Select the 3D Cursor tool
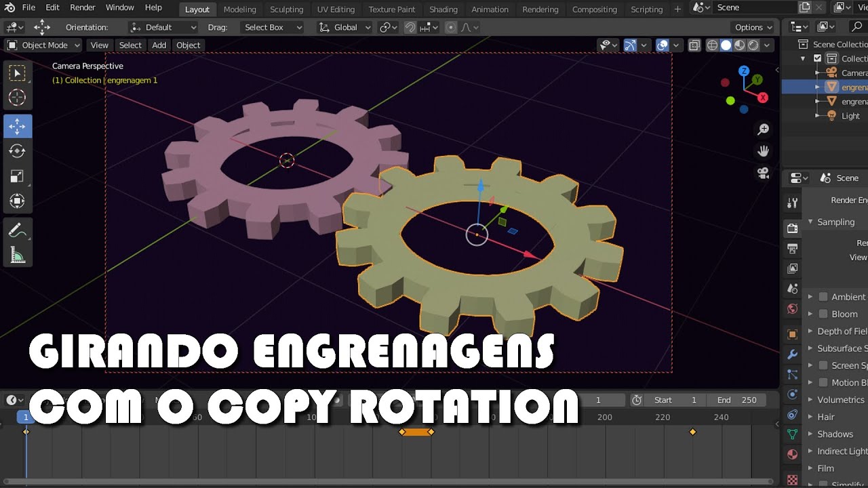The width and height of the screenshot is (868, 488). pyautogui.click(x=17, y=98)
